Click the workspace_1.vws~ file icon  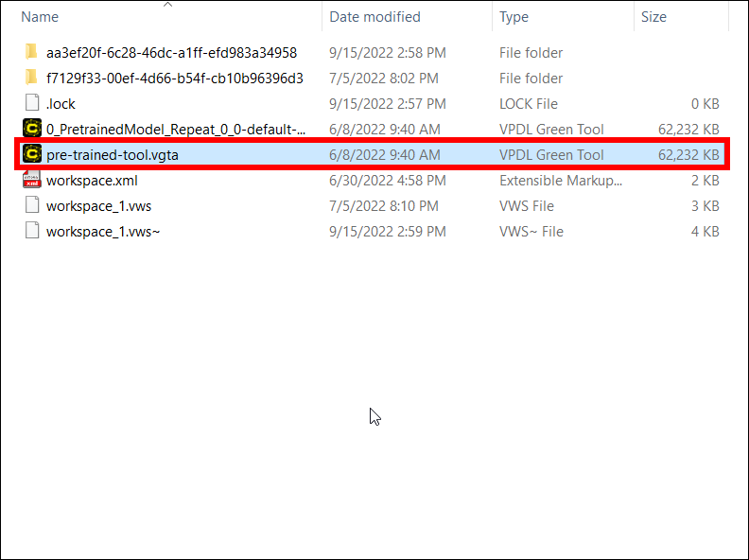[x=31, y=232]
